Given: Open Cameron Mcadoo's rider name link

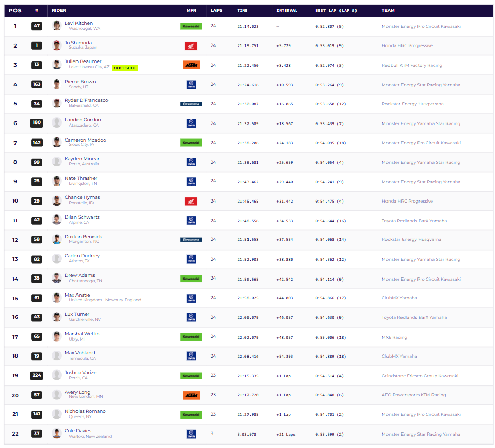Looking at the screenshot, I should (x=85, y=140).
